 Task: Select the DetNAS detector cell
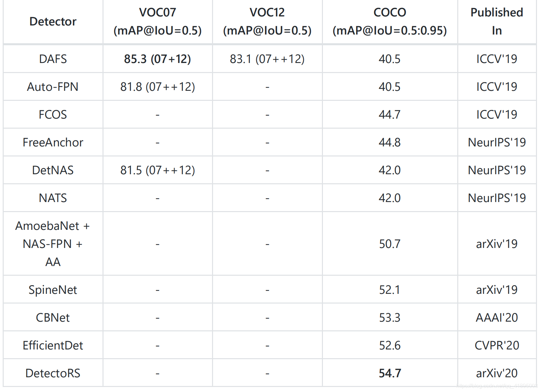pyautogui.click(x=53, y=170)
